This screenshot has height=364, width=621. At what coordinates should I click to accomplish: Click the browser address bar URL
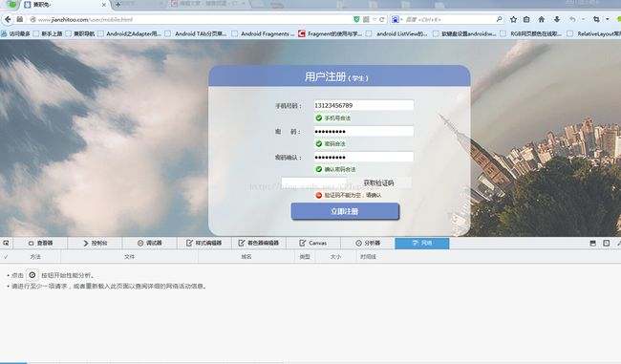click(x=85, y=19)
